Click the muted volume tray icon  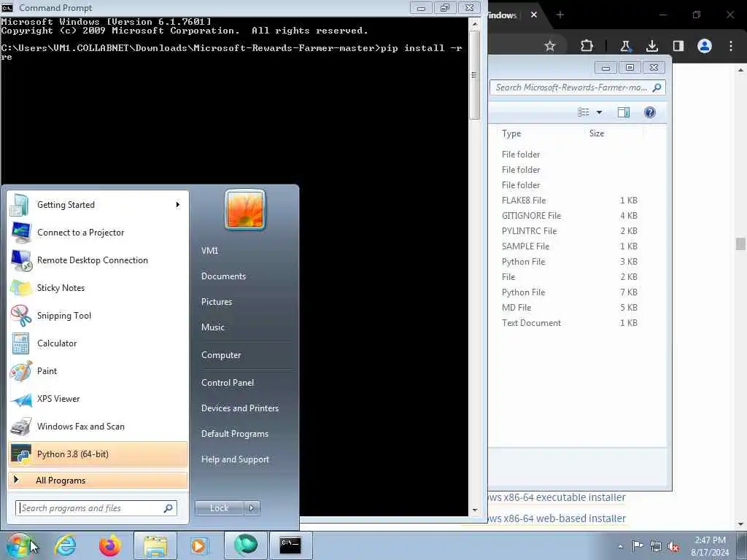673,546
